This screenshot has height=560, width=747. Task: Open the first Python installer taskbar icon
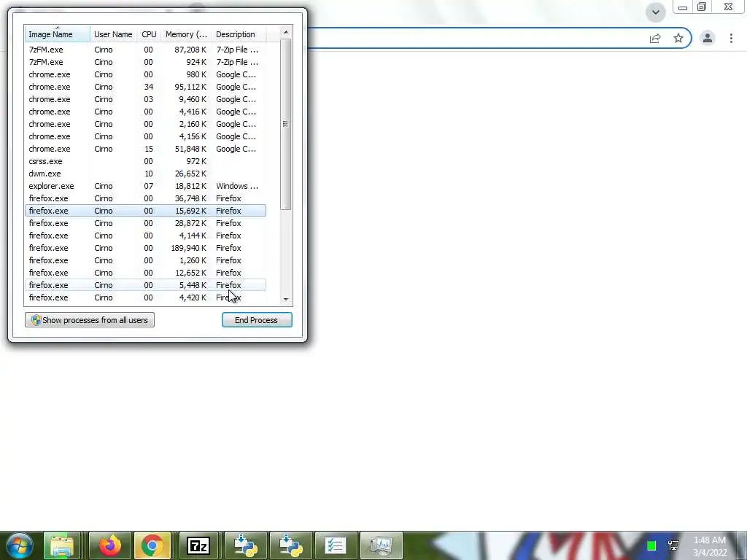pyautogui.click(x=246, y=545)
